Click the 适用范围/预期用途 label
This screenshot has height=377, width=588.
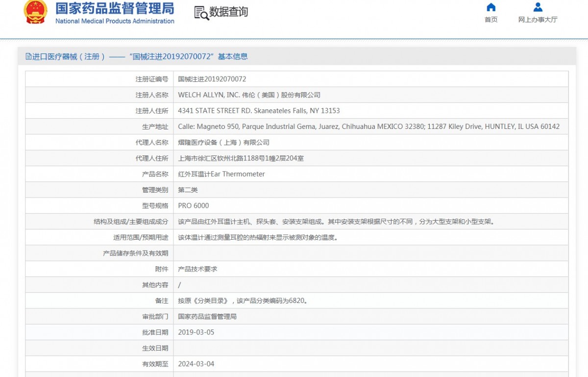[141, 237]
